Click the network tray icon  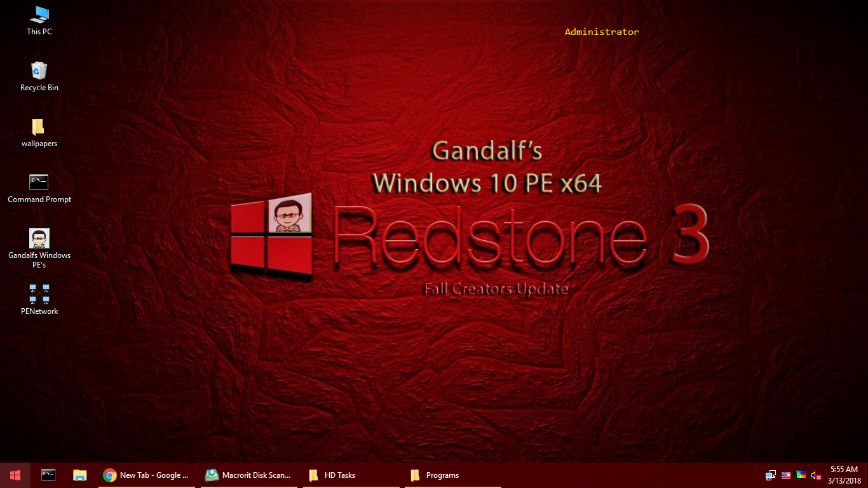pos(771,475)
